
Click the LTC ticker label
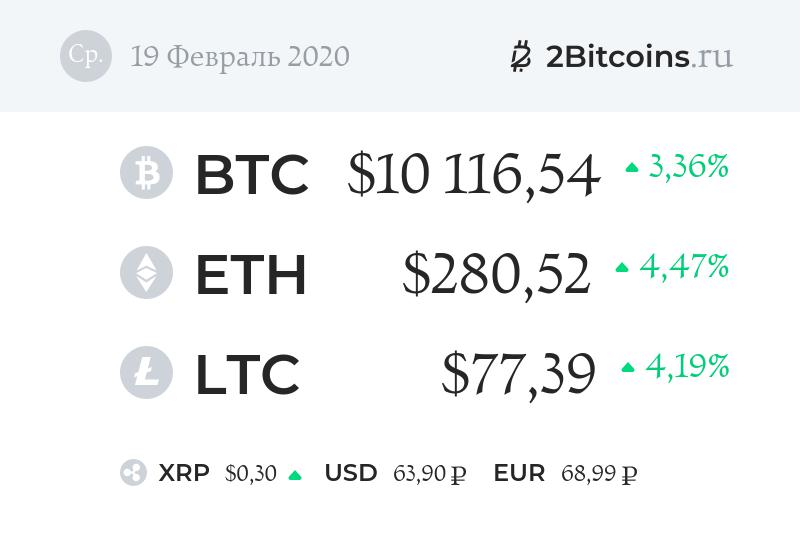(x=247, y=374)
